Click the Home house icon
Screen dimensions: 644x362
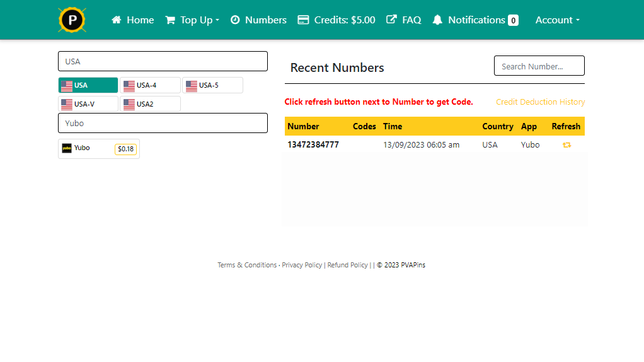point(117,20)
